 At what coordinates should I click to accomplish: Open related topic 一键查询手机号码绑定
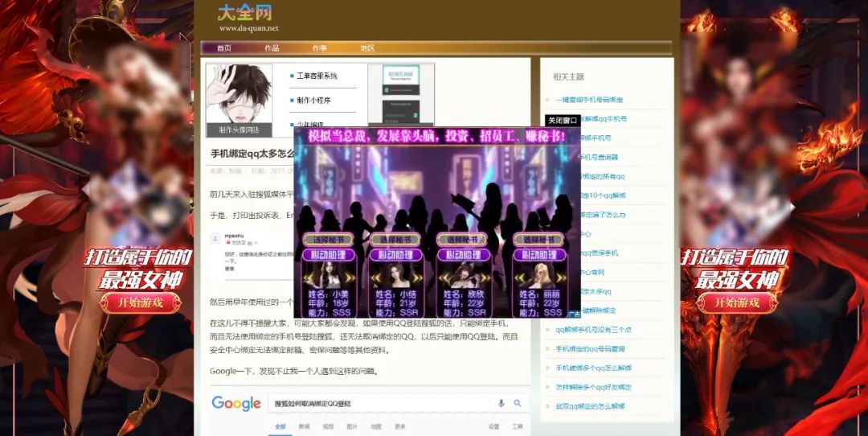589,101
